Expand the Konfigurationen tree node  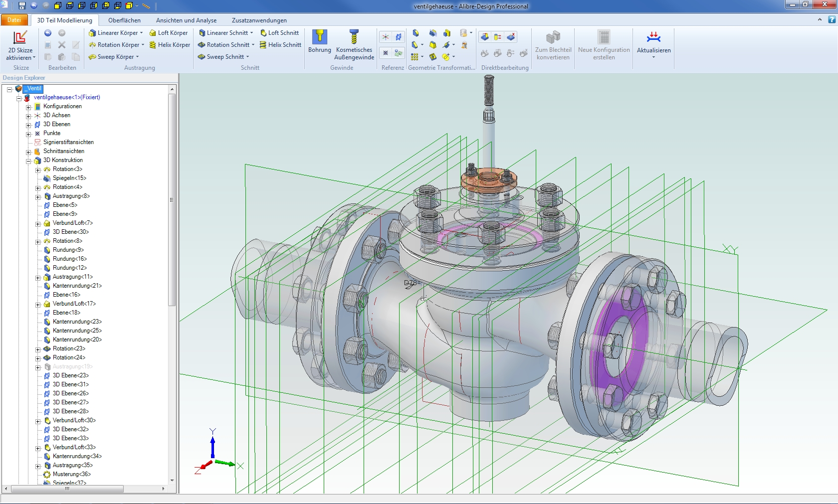point(28,107)
